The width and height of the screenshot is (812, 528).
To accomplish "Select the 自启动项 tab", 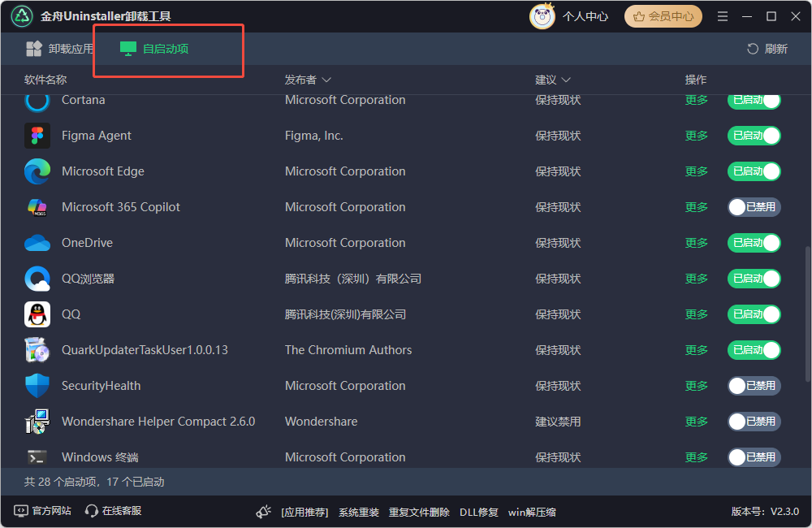I will tap(154, 49).
